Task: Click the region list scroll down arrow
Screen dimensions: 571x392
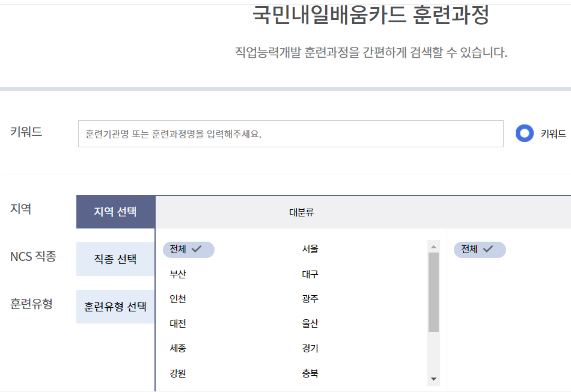Action: (x=433, y=379)
